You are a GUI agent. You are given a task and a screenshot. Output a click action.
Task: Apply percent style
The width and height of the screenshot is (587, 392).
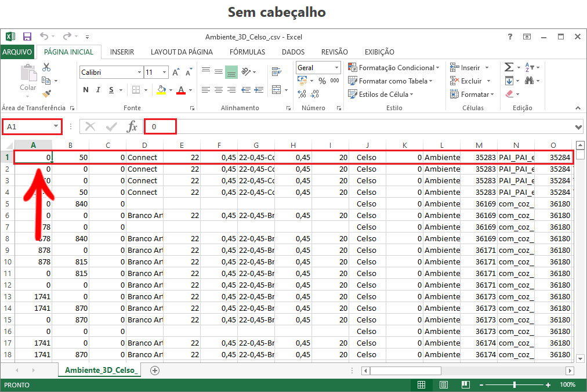click(x=323, y=81)
